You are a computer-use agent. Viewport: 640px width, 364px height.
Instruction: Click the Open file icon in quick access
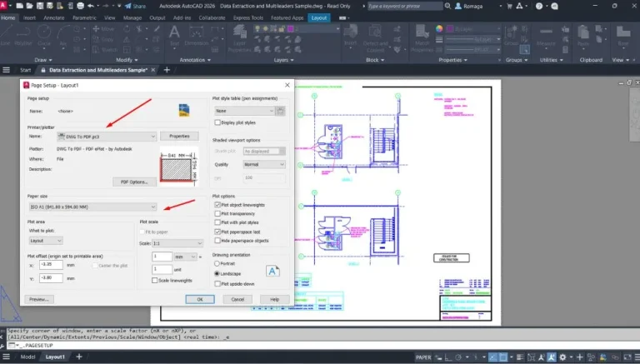(29, 6)
